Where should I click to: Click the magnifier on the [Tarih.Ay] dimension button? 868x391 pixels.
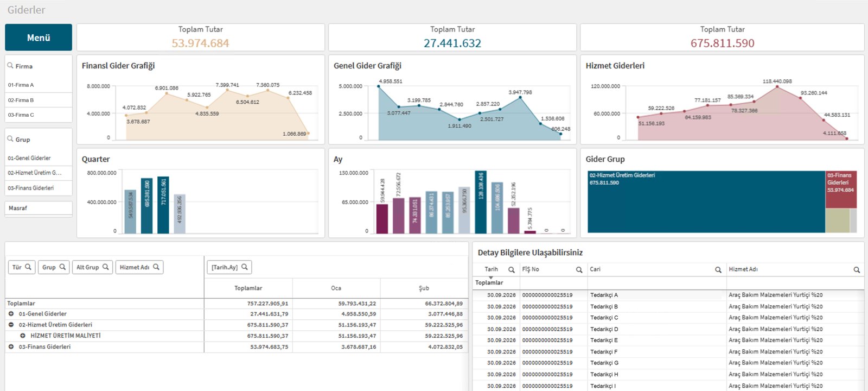(245, 267)
